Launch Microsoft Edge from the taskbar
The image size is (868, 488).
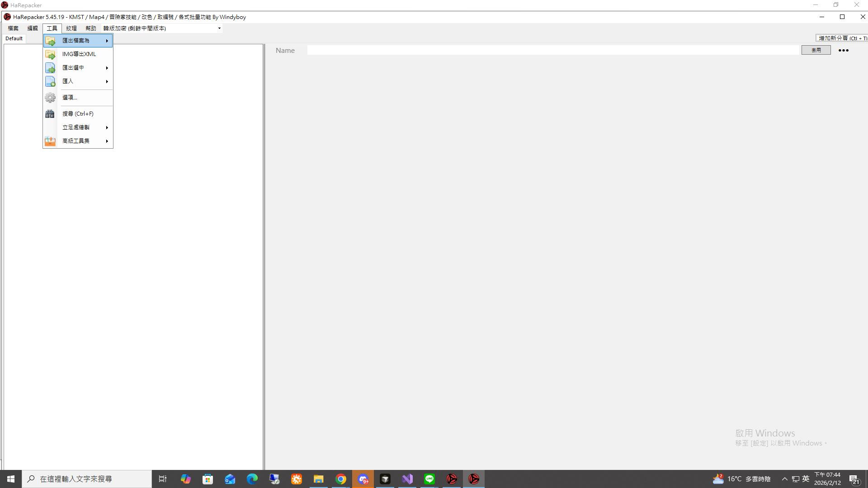[252, 479]
